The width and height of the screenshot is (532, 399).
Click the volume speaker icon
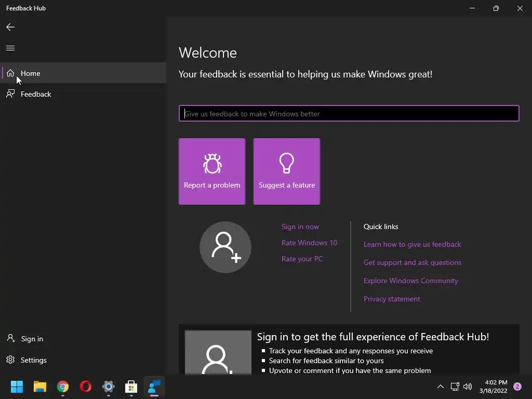point(468,387)
